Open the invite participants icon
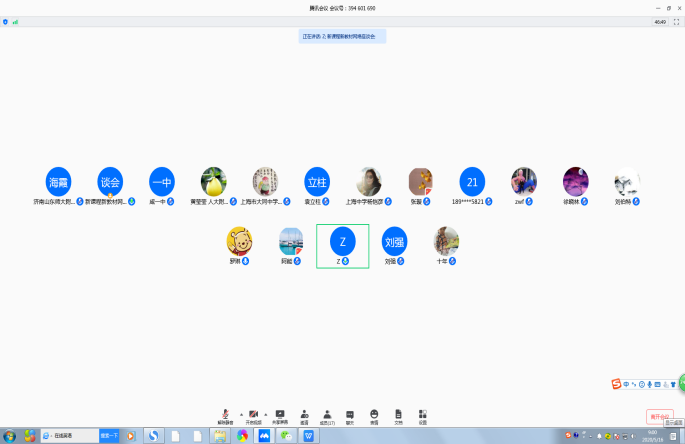 tap(304, 415)
